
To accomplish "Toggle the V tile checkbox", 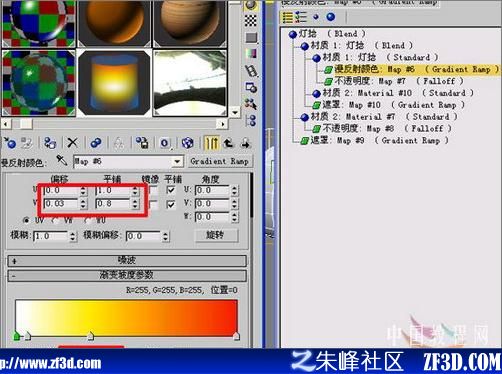I will pyautogui.click(x=171, y=204).
